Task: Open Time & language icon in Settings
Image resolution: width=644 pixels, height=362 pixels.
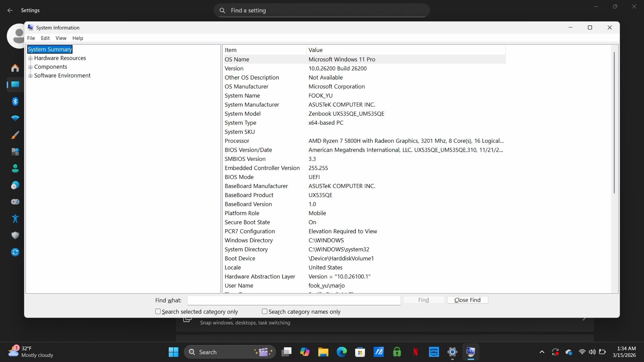Action: tap(15, 185)
